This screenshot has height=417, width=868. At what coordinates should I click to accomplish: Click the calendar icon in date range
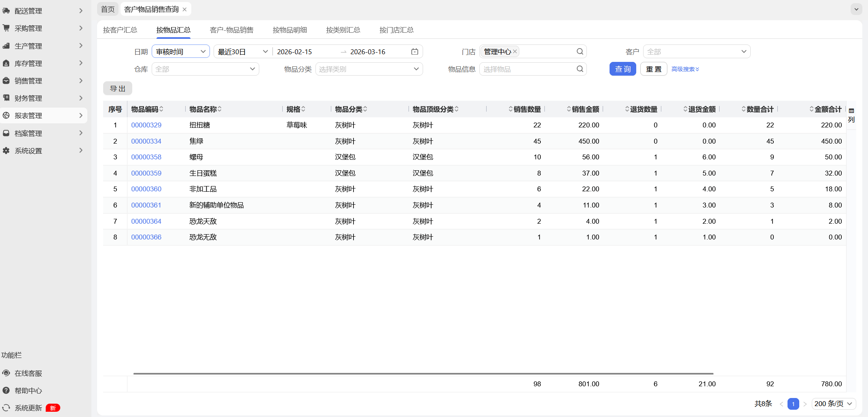[415, 52]
